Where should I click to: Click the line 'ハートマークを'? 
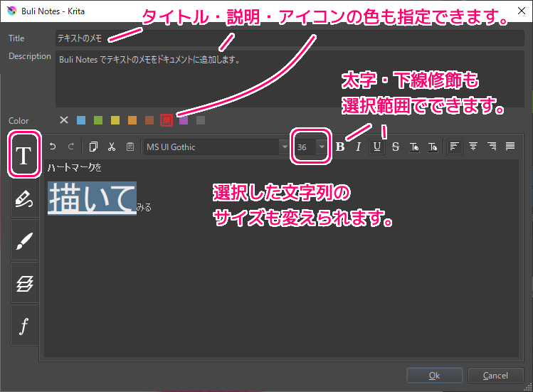point(75,167)
